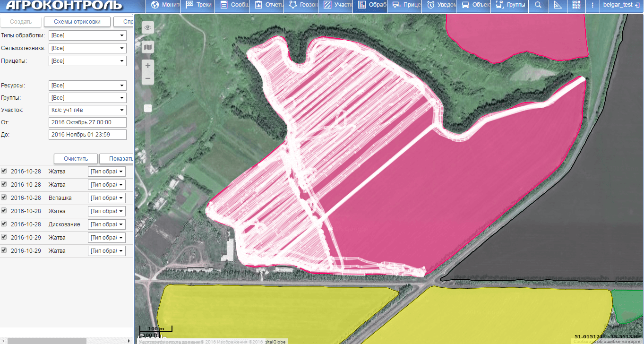Image resolution: width=644 pixels, height=344 pixels.
Task: Zoom in with the map plus button
Action: (x=148, y=66)
